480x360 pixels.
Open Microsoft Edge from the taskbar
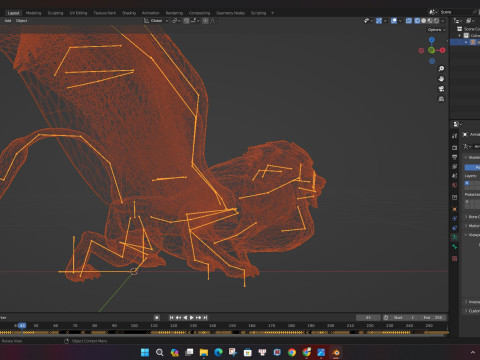pyautogui.click(x=218, y=352)
